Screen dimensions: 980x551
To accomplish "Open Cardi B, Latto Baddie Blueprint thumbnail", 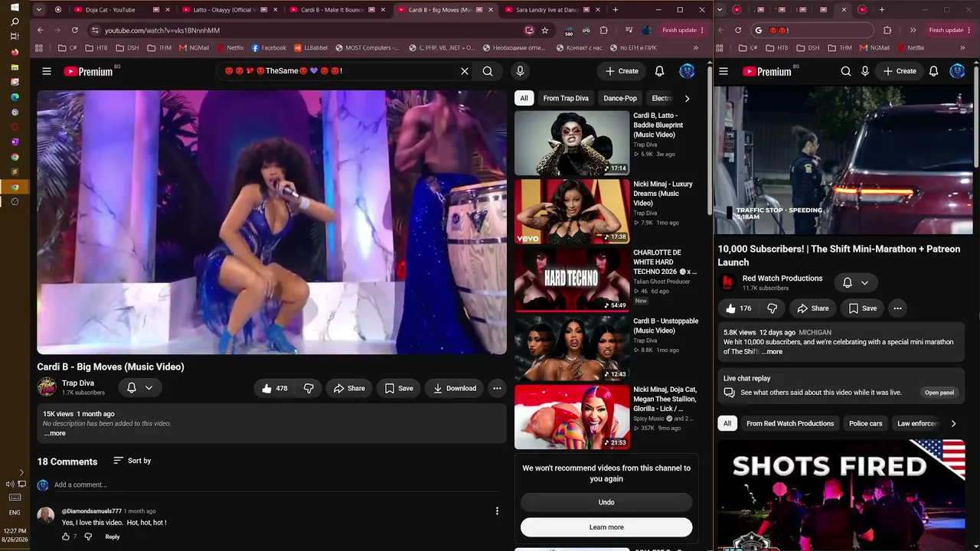I will coord(572,143).
